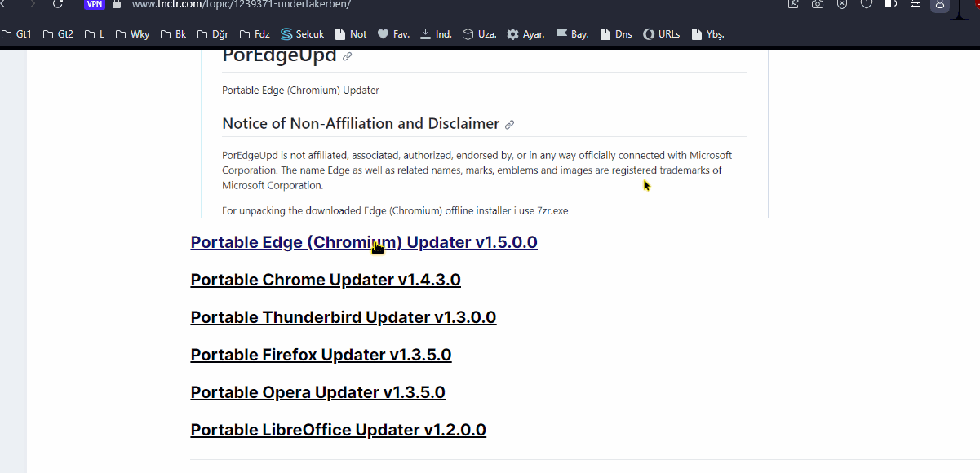The image size is (980, 473).
Task: Open the Bay. flag bookmark
Action: tap(572, 34)
